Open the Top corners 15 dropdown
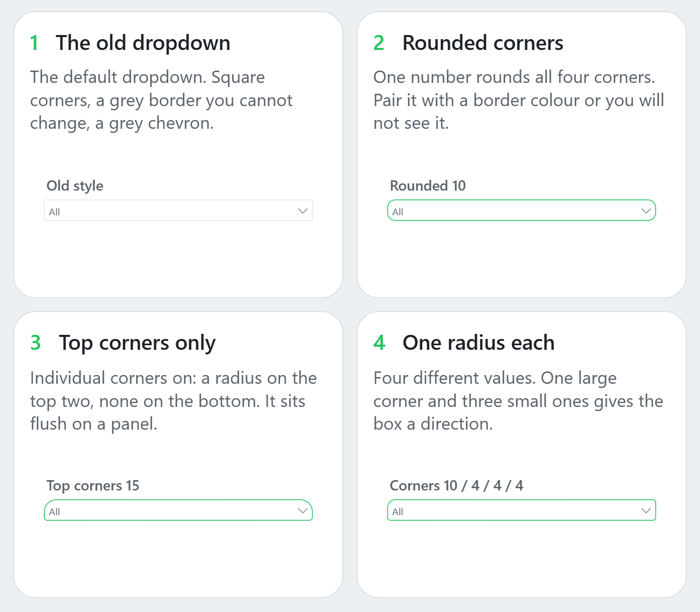The width and height of the screenshot is (700, 612). click(x=178, y=510)
